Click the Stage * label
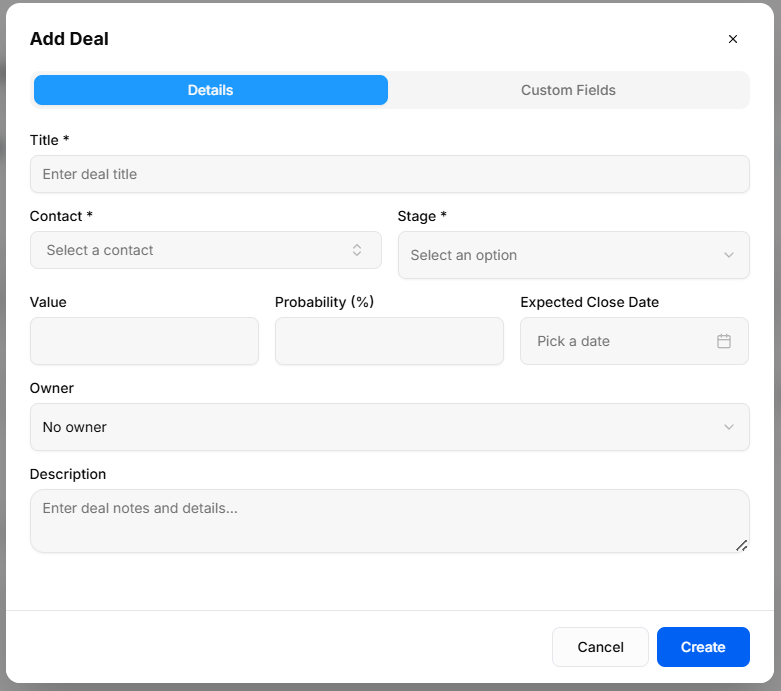This screenshot has height=691, width=781. pyautogui.click(x=422, y=216)
